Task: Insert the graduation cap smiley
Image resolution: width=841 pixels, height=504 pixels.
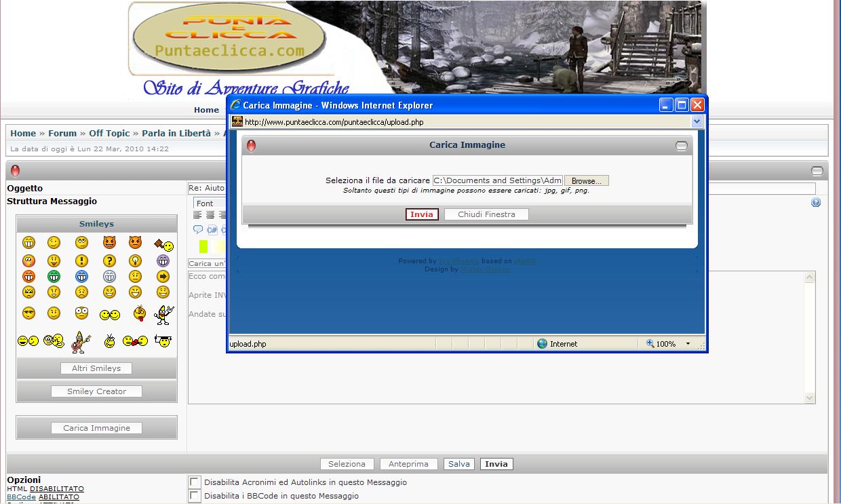Action: pos(163,341)
